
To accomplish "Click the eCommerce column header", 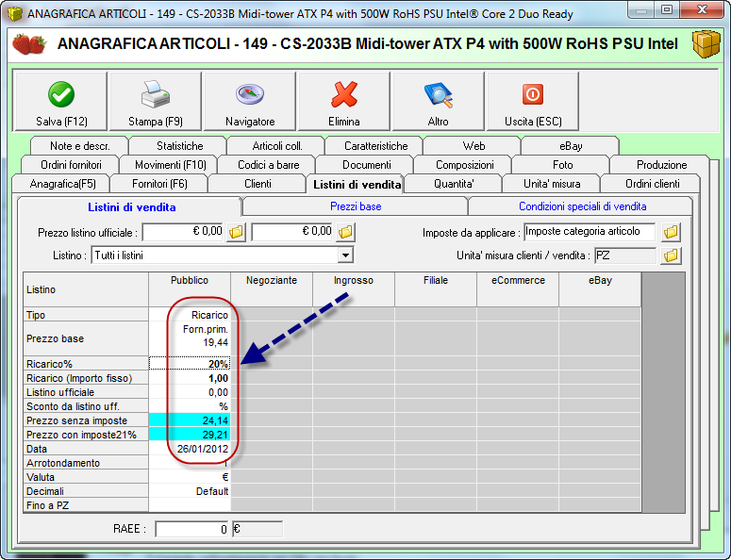I will pos(518,289).
